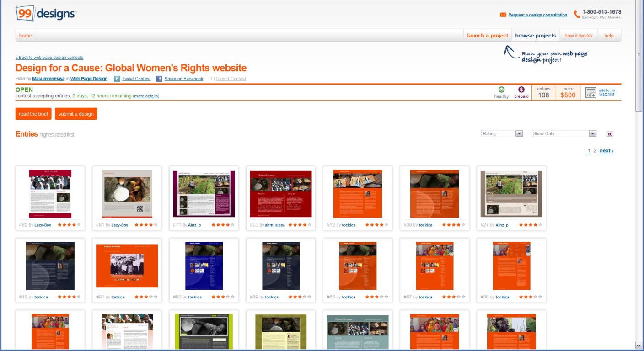644x351 pixels.
Task: Open entry #86 thumbnail by tockica
Action: tap(511, 266)
